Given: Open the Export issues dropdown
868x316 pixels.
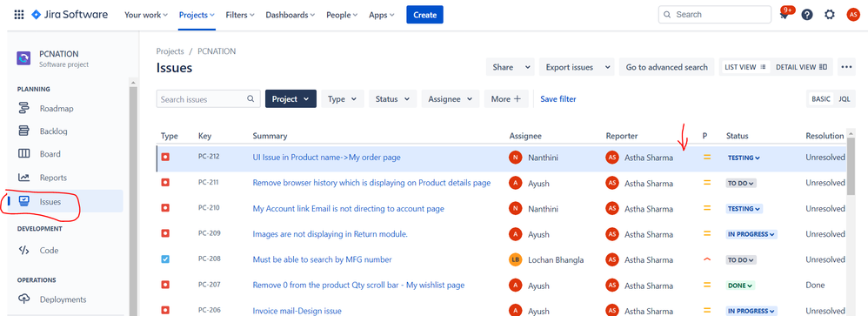Looking at the screenshot, I should tap(577, 67).
